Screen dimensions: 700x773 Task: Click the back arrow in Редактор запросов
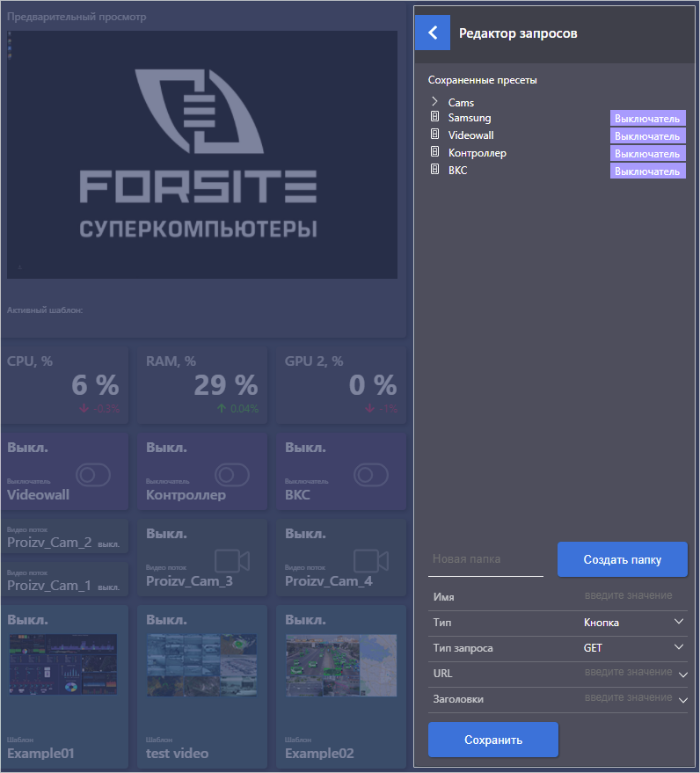(x=433, y=33)
